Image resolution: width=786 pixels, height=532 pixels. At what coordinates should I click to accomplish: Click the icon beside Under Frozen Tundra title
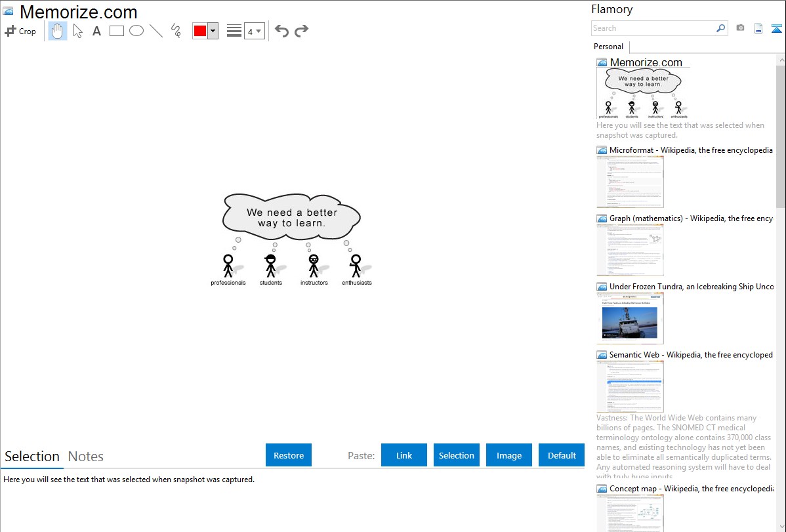click(602, 286)
